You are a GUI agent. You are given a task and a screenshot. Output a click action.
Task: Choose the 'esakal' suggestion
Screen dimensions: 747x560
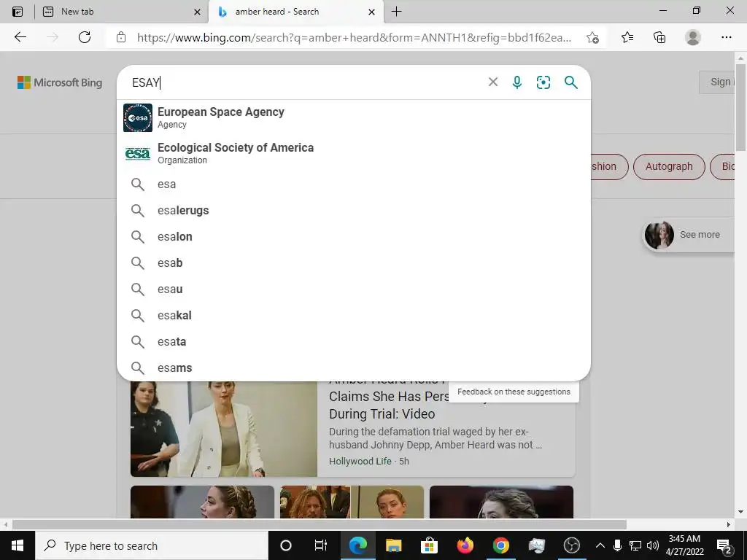354,315
